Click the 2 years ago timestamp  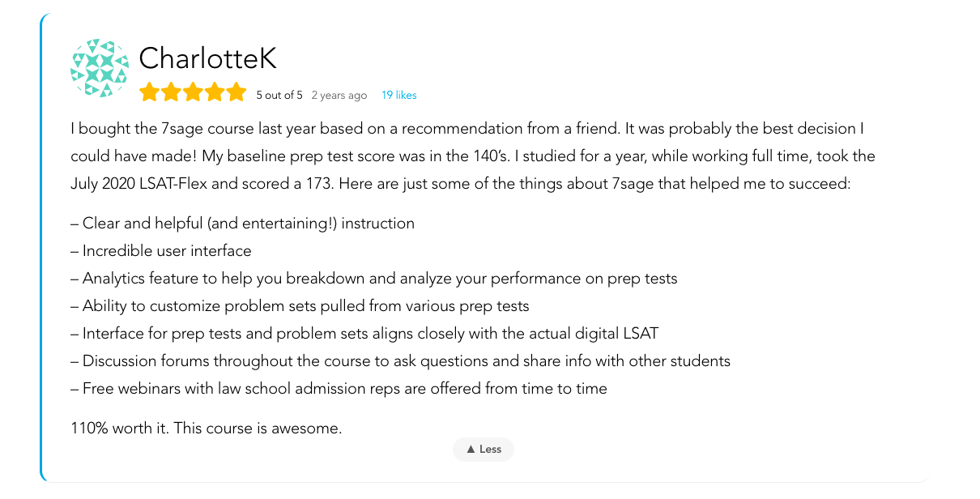click(x=339, y=95)
